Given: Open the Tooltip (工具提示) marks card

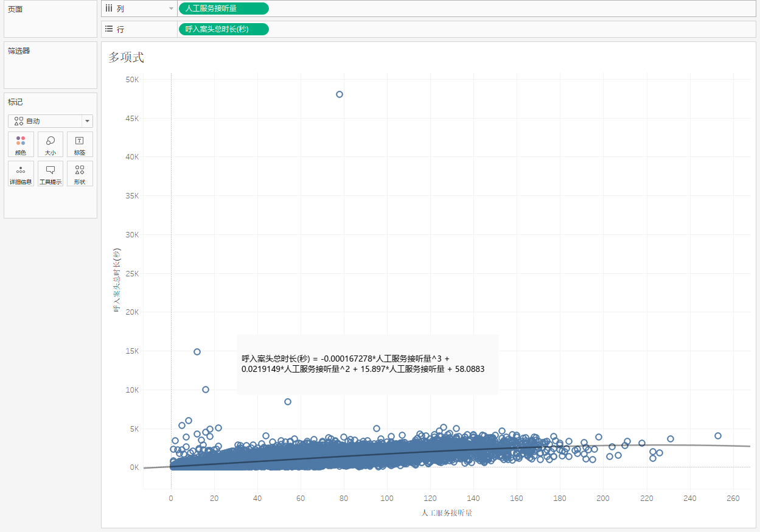Looking at the screenshot, I should tap(51, 173).
